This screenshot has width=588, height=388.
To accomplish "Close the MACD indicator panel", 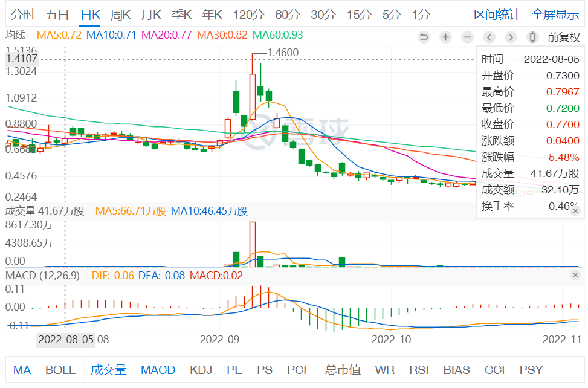I will (x=575, y=276).
